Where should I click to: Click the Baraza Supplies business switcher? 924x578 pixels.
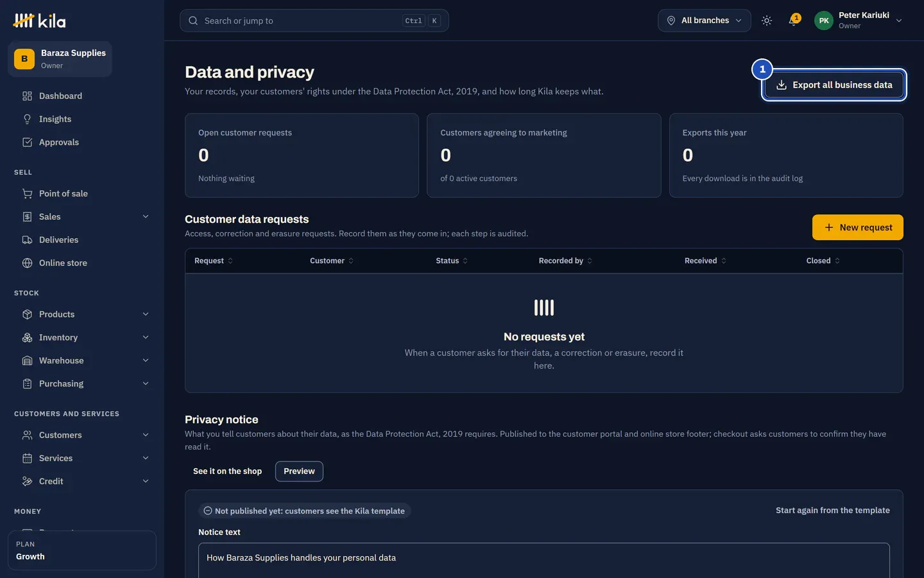[x=60, y=58]
